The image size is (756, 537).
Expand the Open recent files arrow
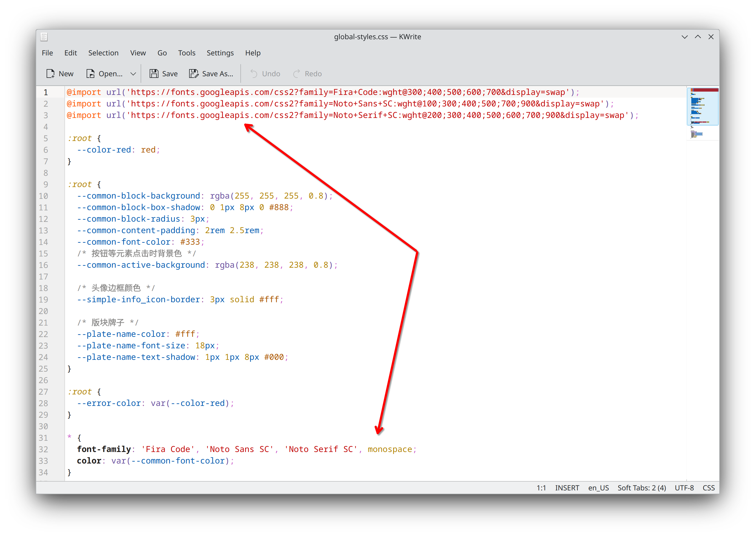point(133,74)
